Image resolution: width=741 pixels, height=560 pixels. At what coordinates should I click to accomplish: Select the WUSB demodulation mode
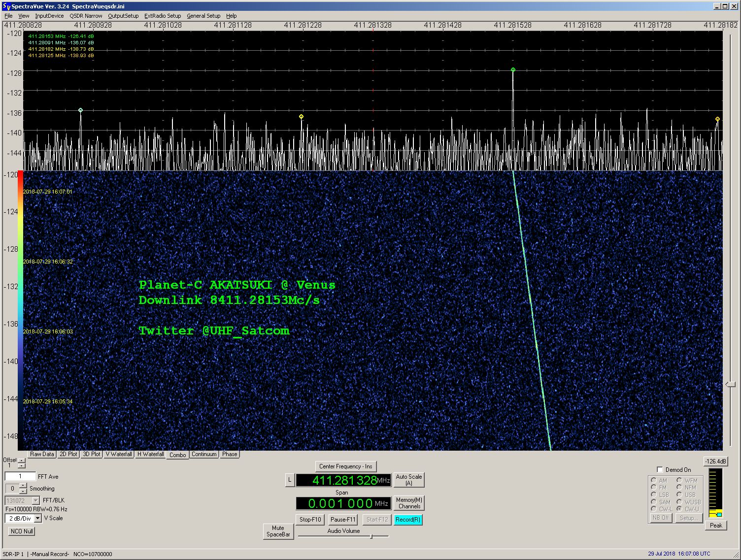[x=679, y=502]
